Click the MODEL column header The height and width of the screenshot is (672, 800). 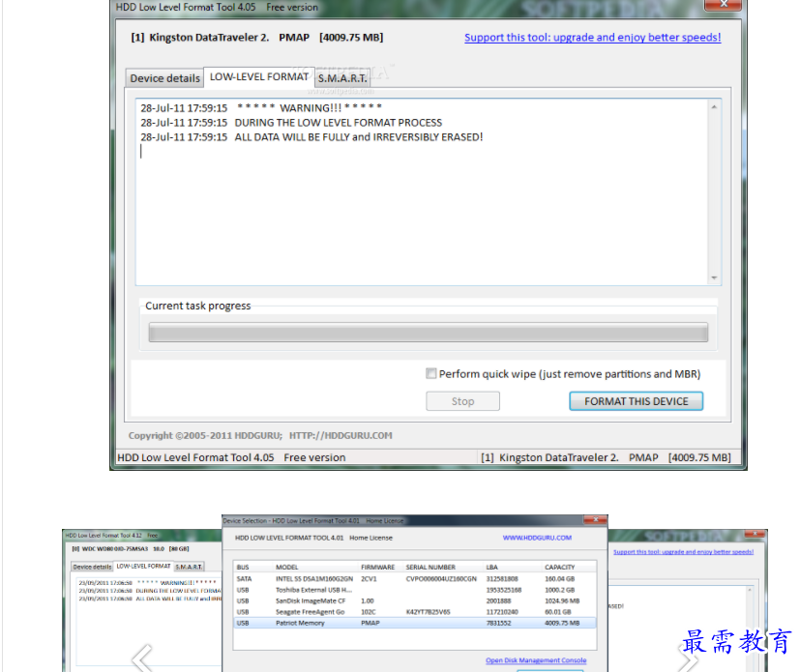pyautogui.click(x=286, y=567)
